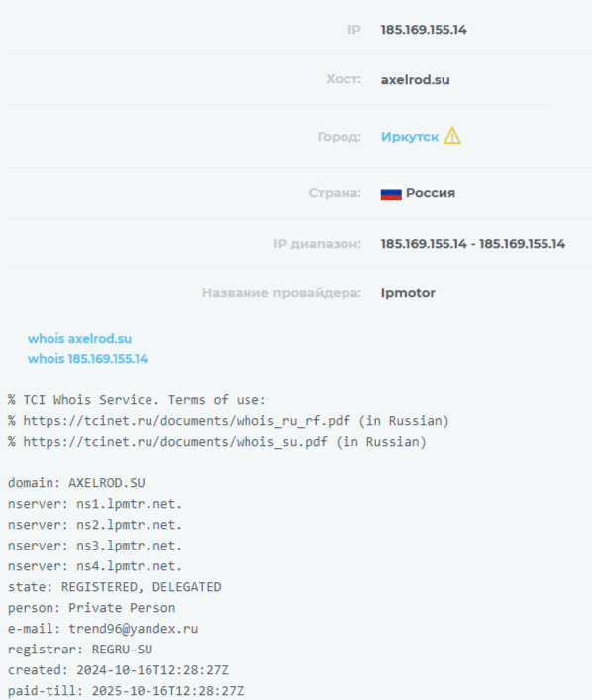
Task: Click the yellow warning triangle icon
Action: click(x=452, y=136)
